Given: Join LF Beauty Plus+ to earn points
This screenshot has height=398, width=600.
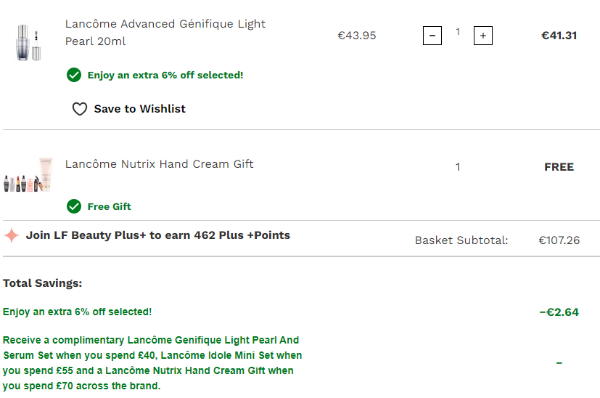Looking at the screenshot, I should tap(158, 235).
